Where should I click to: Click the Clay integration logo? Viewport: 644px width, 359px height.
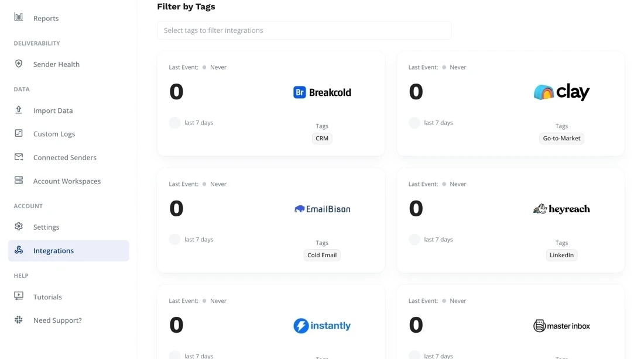(x=561, y=92)
